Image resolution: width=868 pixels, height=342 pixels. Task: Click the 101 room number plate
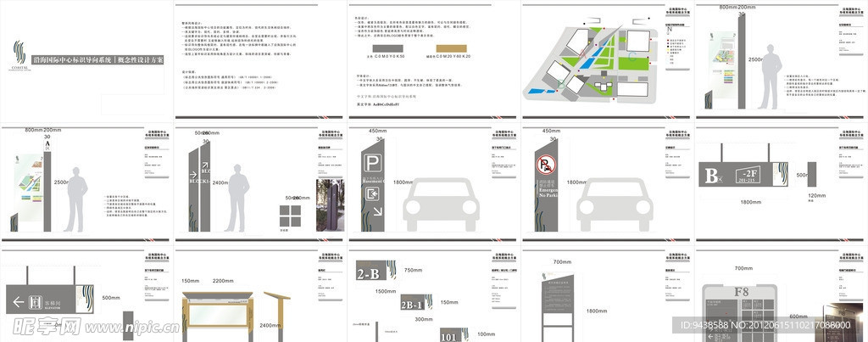pos(448,336)
